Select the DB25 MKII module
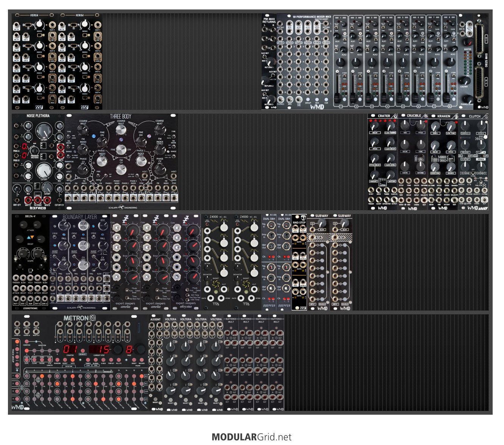504x445 pixels. tap(481, 62)
